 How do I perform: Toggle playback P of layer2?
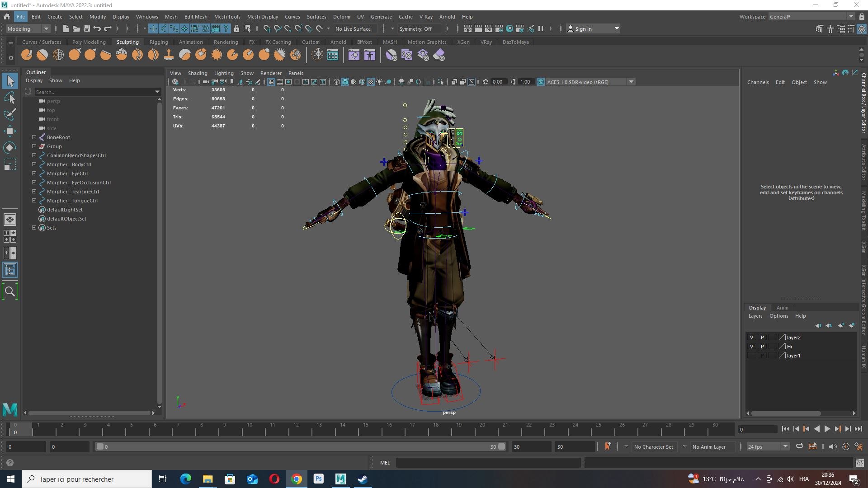762,338
